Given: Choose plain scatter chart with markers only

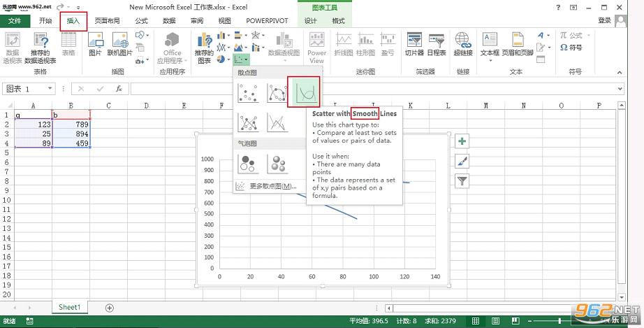Looking at the screenshot, I should 248,93.
